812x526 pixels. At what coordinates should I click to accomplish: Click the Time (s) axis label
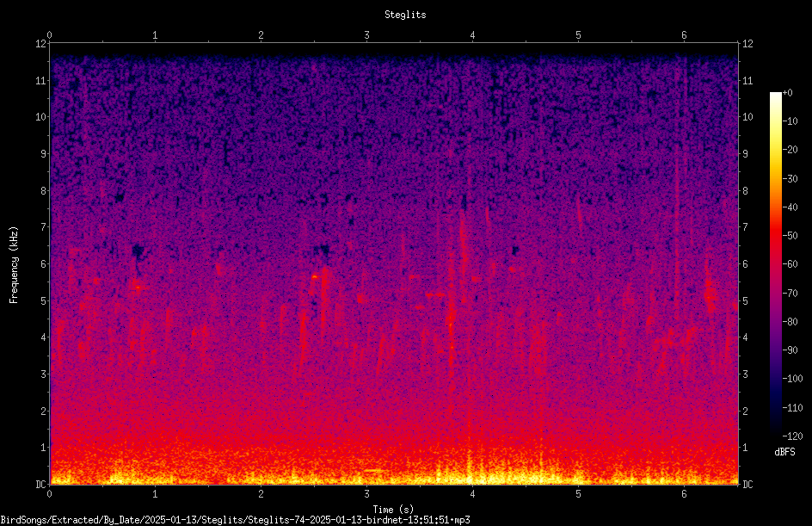tap(393, 509)
